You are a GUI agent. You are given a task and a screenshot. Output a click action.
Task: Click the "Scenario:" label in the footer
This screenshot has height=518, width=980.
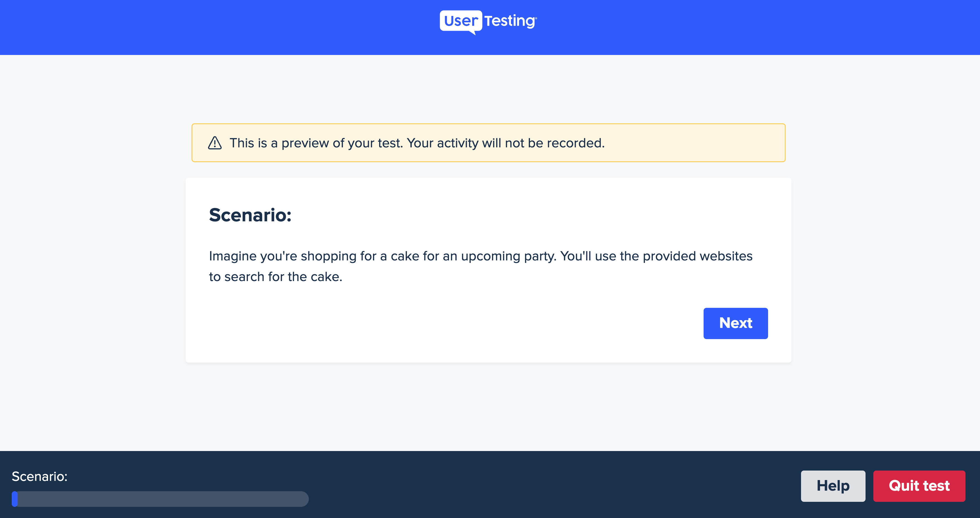40,476
